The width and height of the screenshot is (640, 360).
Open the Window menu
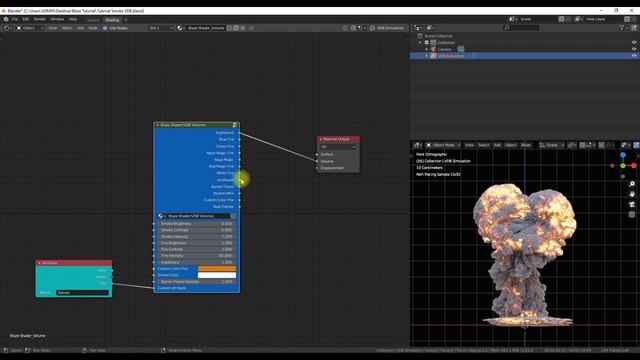(x=57, y=19)
